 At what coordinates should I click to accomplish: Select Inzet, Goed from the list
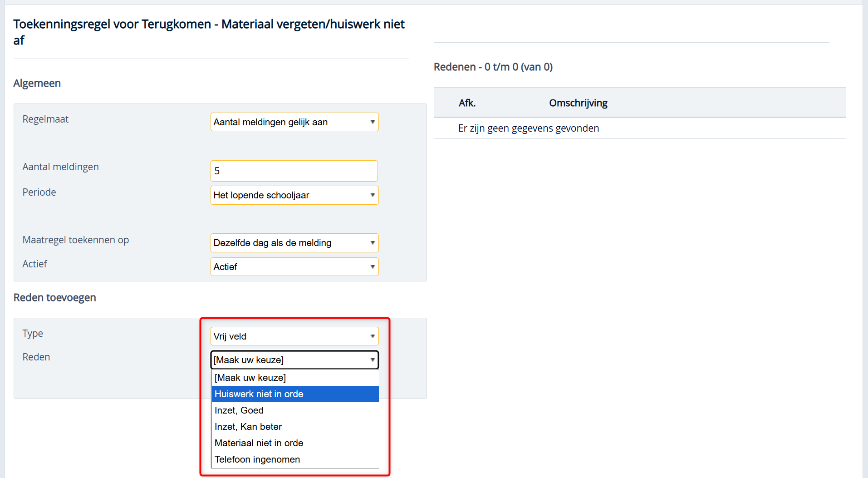click(239, 410)
